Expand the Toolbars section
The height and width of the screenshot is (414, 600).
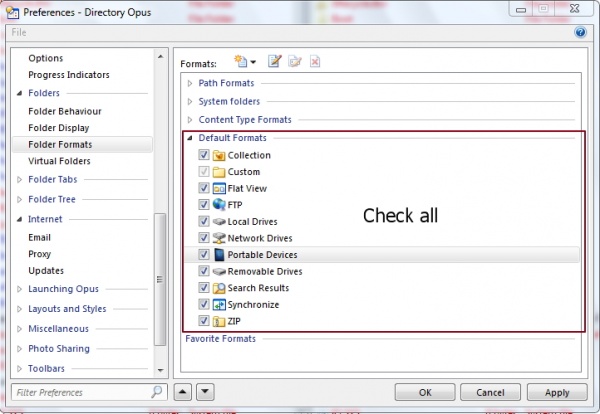20,369
